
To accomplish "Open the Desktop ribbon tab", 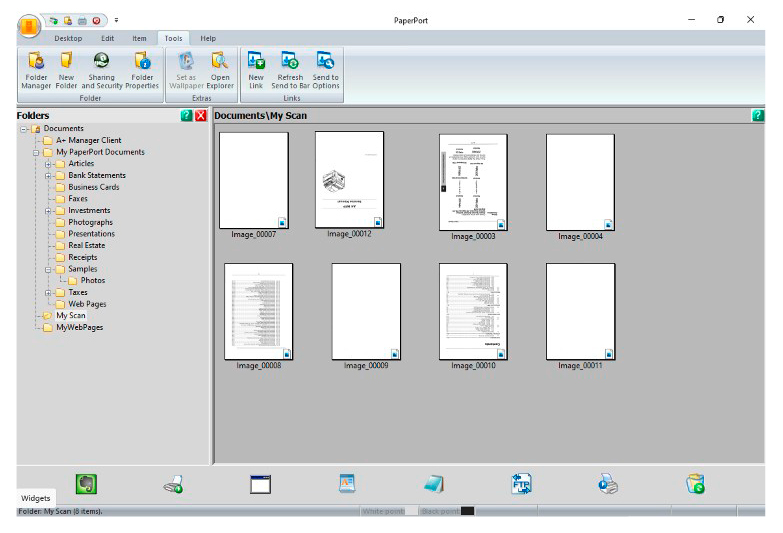I will [68, 38].
